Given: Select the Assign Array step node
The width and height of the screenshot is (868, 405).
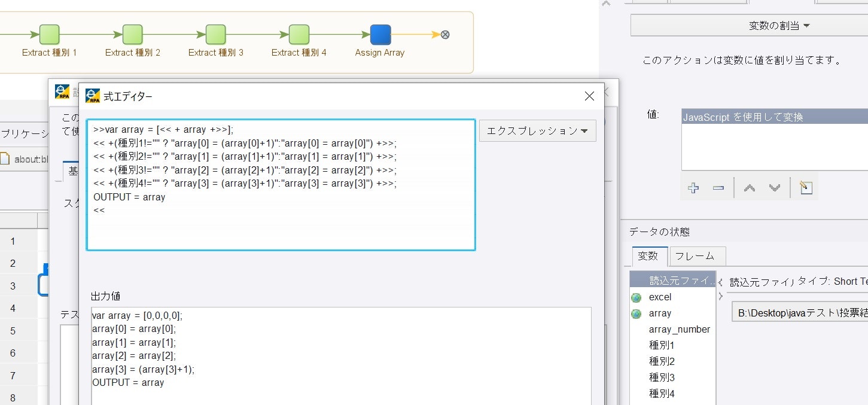Looking at the screenshot, I should point(380,35).
